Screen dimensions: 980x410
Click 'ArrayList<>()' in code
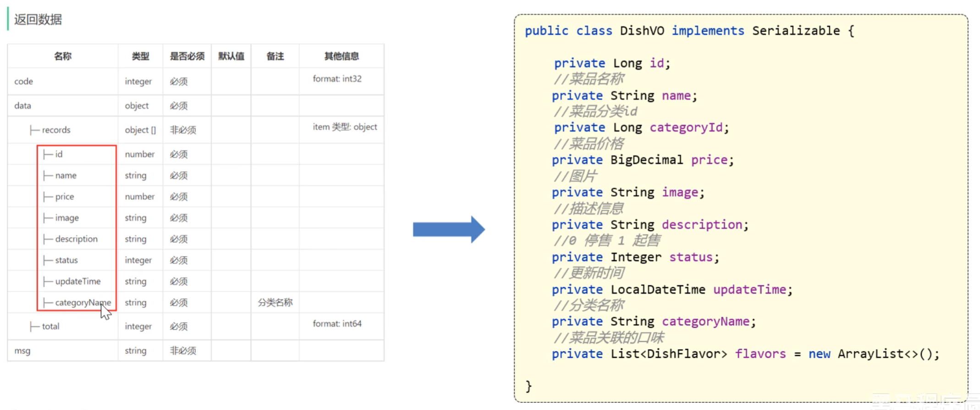click(885, 354)
